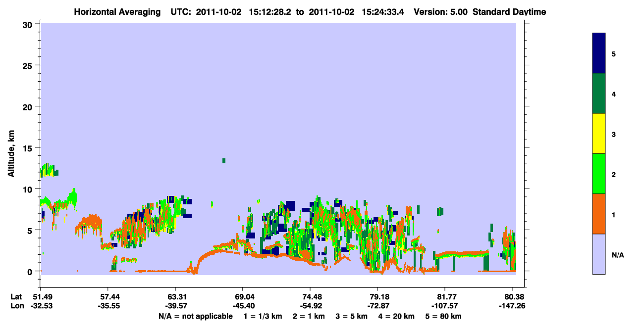Click longitude value -32.53
Image resolution: width=644 pixels, height=330 pixels.
click(41, 306)
